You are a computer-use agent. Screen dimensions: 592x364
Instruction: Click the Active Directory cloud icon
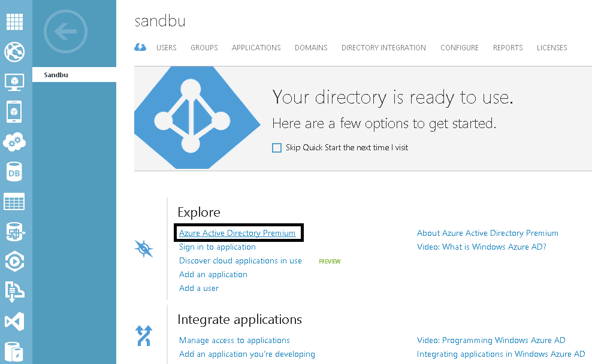tap(140, 47)
